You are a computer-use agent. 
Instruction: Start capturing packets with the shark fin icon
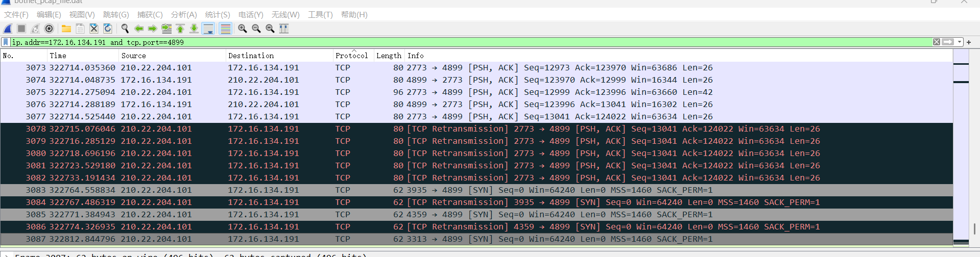[x=8, y=29]
